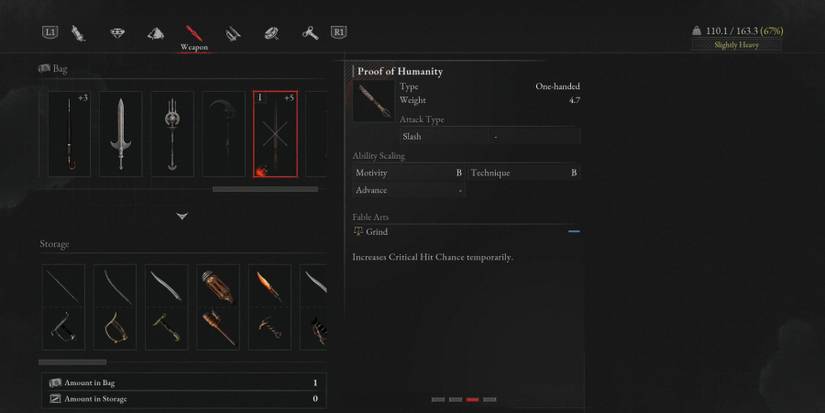Select the green brass T-shaped handle in Storage
This screenshot has width=825, height=413.
coord(166,328)
